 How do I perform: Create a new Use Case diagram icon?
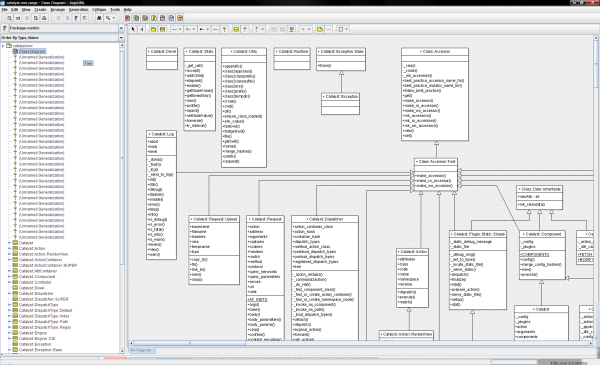pyautogui.click(x=127, y=18)
